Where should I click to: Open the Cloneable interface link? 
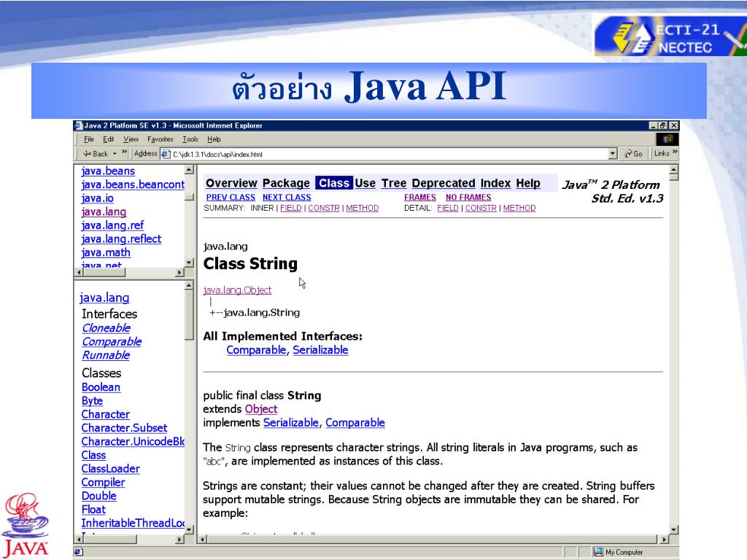tap(107, 328)
